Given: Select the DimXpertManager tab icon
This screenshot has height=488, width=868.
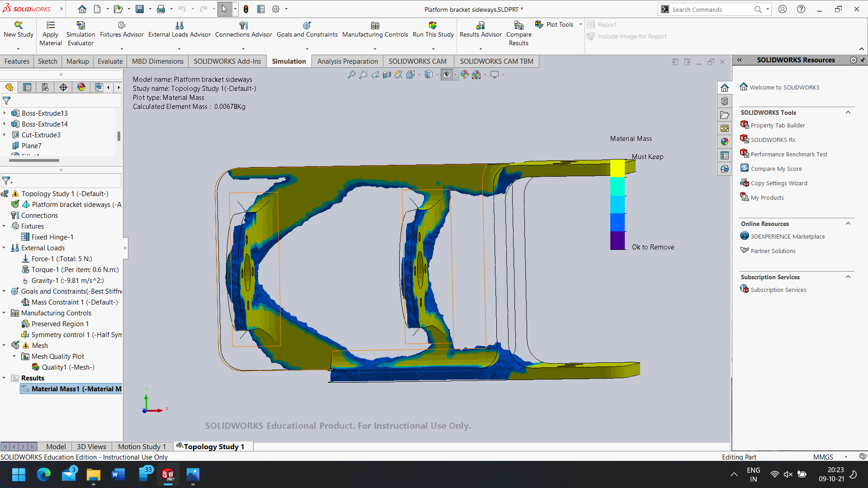Looking at the screenshot, I should (x=63, y=87).
